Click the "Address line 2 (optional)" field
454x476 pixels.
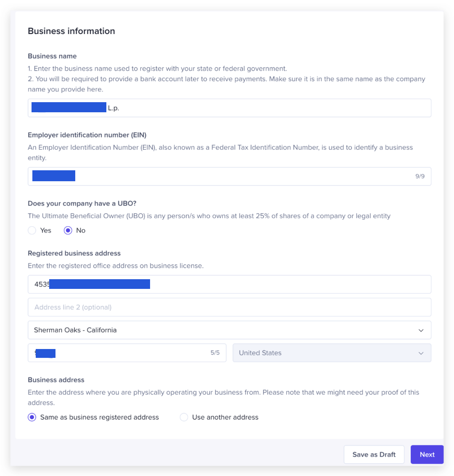pyautogui.click(x=229, y=307)
